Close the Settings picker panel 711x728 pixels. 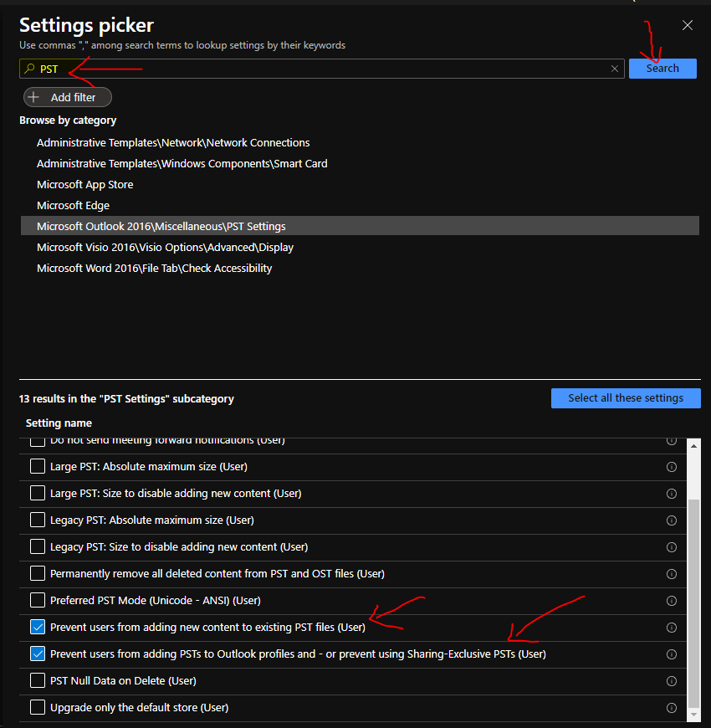688,25
